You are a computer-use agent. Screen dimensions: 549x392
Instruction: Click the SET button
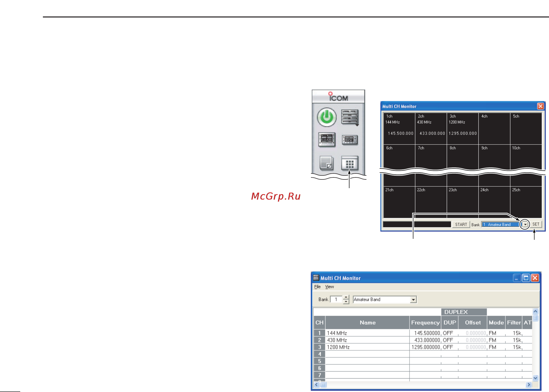click(x=536, y=224)
